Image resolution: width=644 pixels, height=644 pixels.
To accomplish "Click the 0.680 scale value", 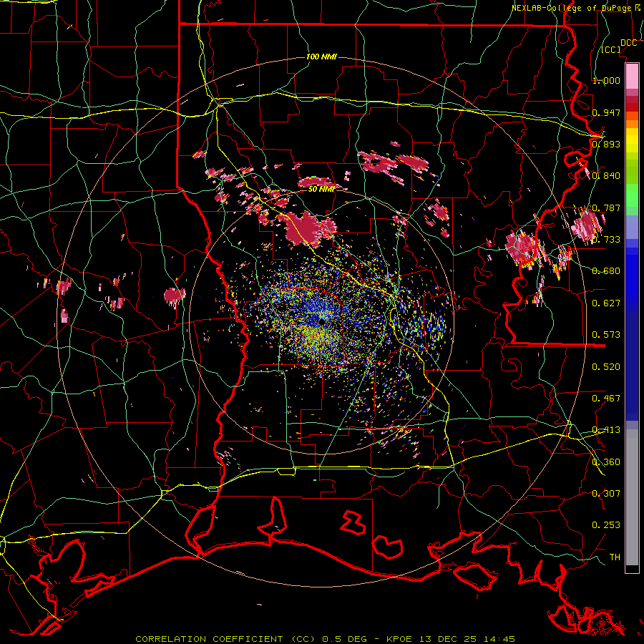I will pyautogui.click(x=606, y=271).
